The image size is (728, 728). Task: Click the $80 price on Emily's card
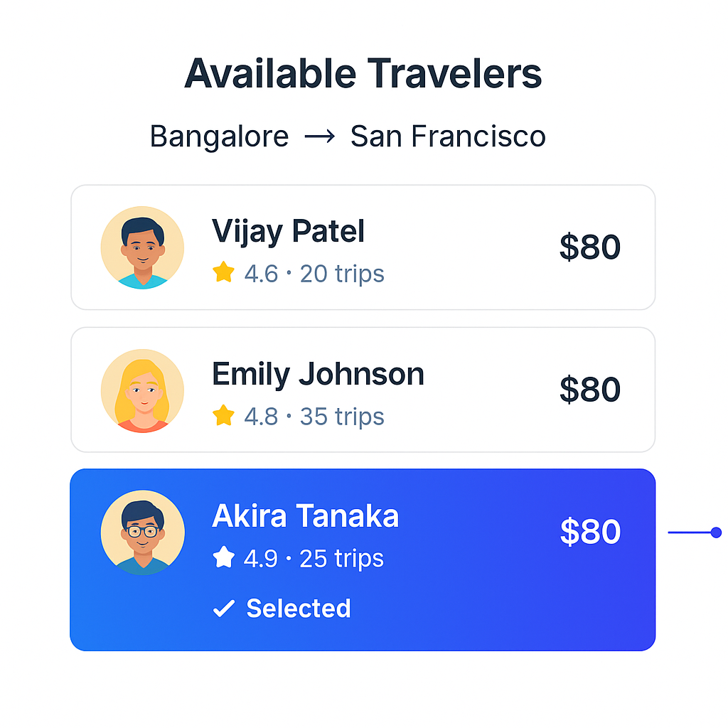click(590, 390)
